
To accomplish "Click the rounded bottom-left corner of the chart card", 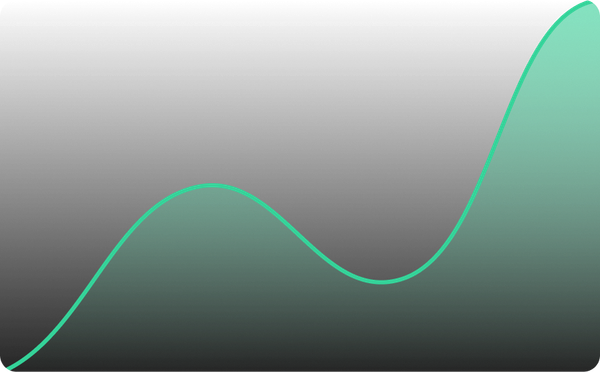I will (4, 367).
